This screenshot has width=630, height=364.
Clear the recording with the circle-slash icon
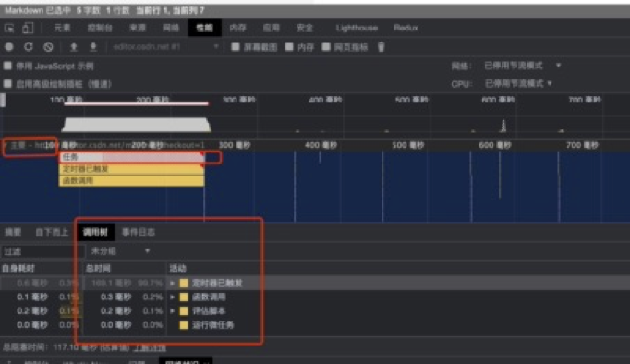pyautogui.click(x=48, y=47)
